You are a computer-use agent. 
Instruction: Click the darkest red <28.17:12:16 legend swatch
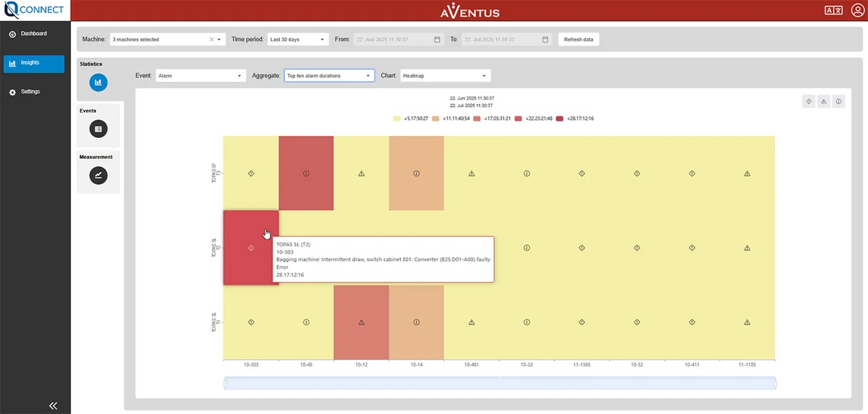(x=561, y=118)
